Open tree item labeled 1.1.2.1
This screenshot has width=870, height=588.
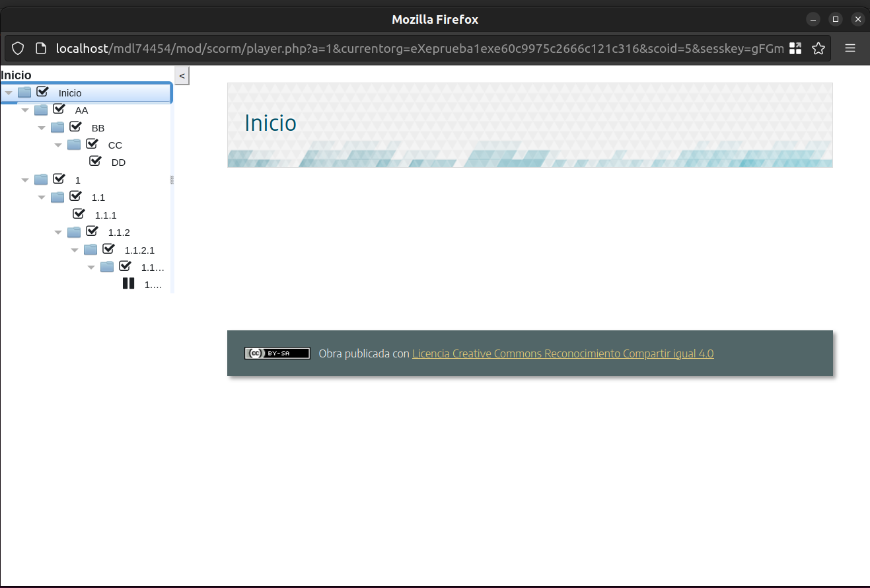(139, 250)
